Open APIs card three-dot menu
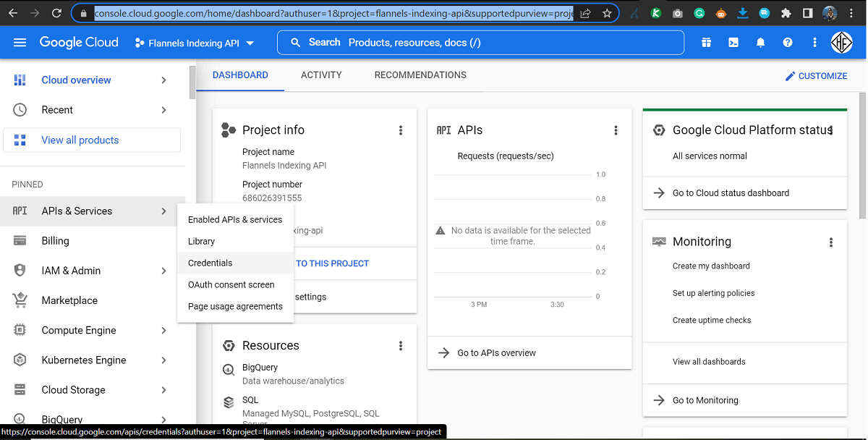 point(616,130)
